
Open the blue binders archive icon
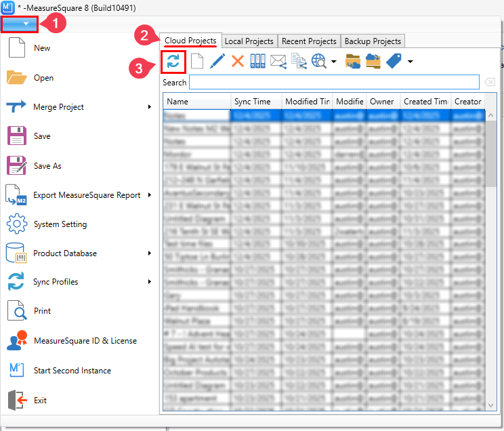[258, 61]
